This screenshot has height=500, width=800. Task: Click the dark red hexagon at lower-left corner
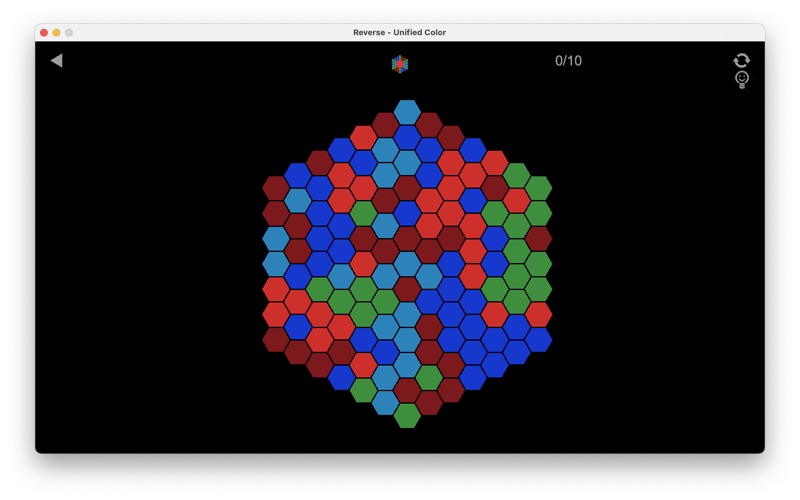(x=276, y=339)
